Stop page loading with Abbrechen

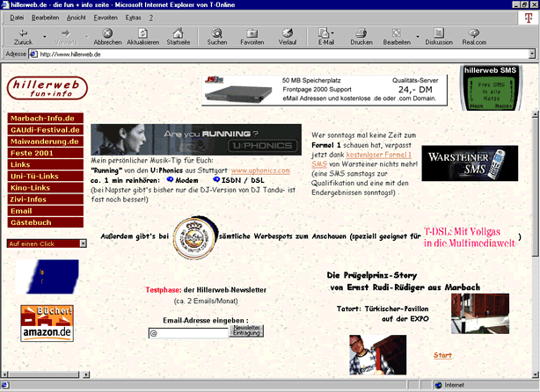(107, 33)
